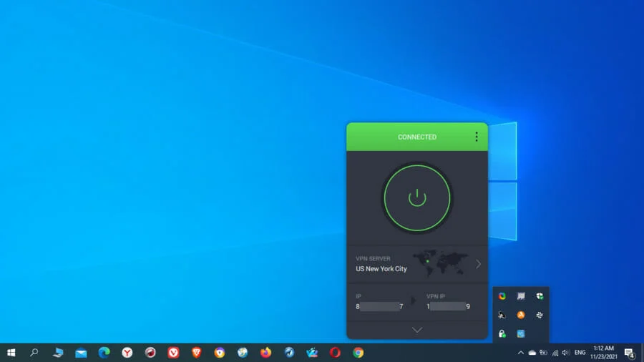Click the orange Avast icon in tray
Image resolution: width=644 pixels, height=362 pixels.
[x=521, y=315]
